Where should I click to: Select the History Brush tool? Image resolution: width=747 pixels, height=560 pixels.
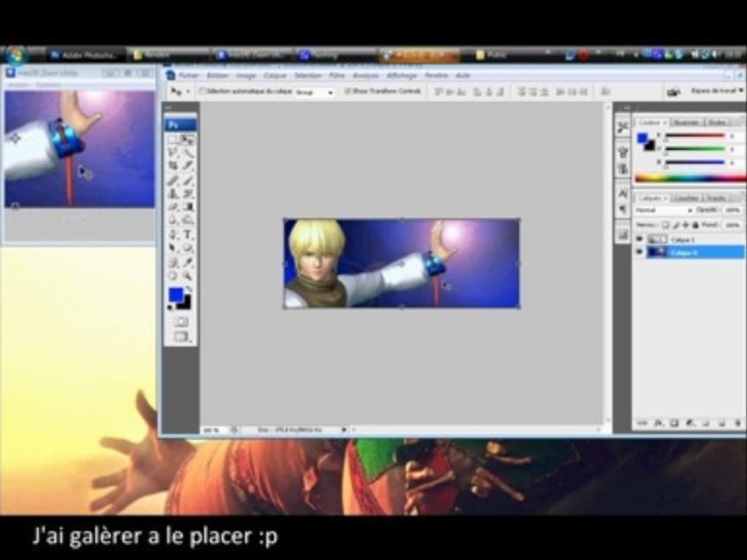tap(188, 194)
